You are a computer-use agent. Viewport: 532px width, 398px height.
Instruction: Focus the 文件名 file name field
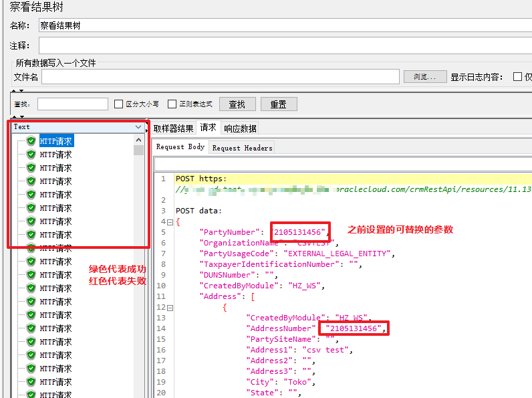click(x=221, y=77)
